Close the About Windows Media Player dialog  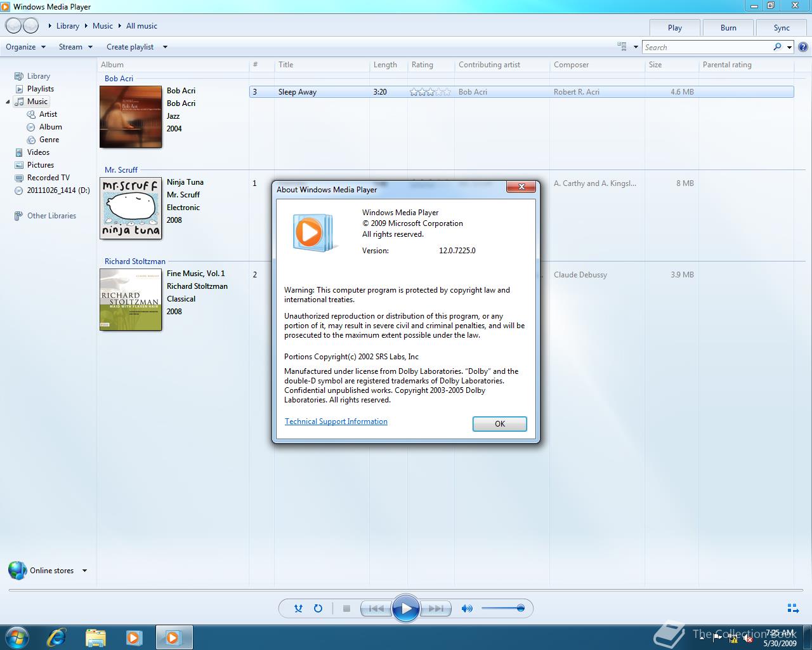point(521,187)
